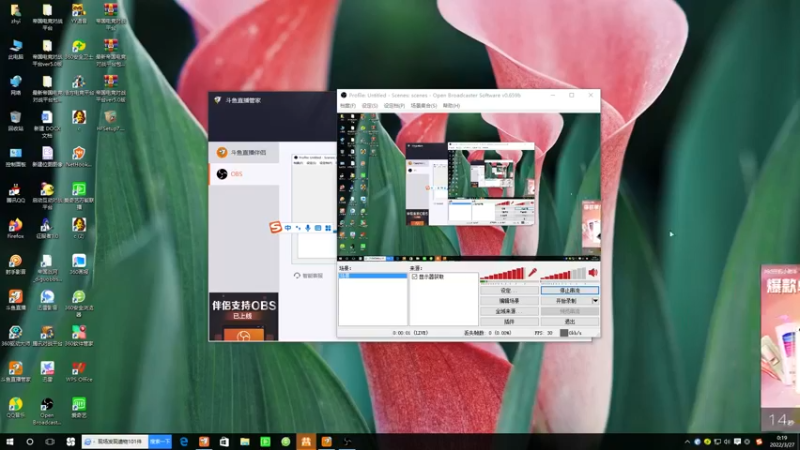Click the 插件 button in OBS
Viewport: 800px width, 450px height.
tap(509, 322)
